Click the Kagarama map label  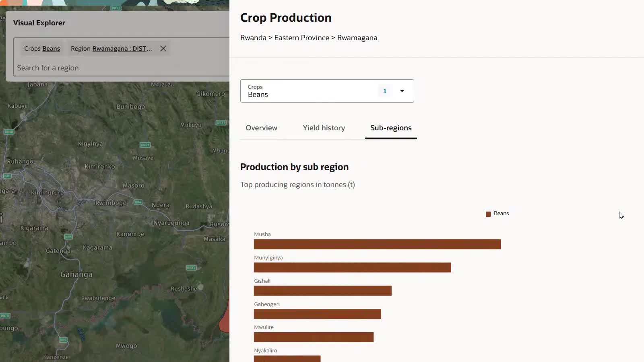(97, 248)
